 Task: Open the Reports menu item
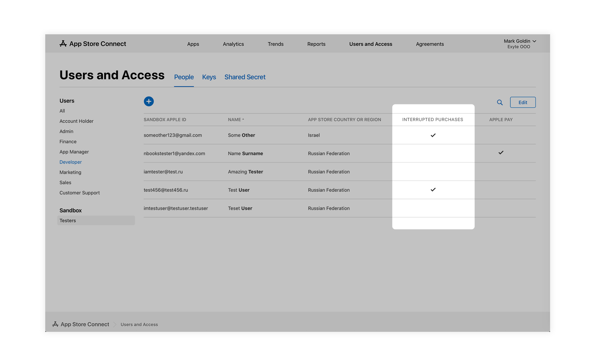coord(316,44)
